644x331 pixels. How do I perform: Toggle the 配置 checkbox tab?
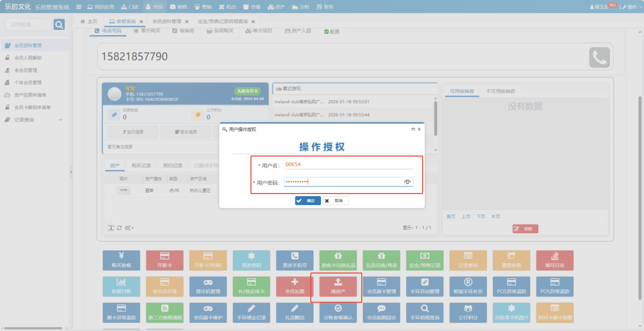point(332,31)
